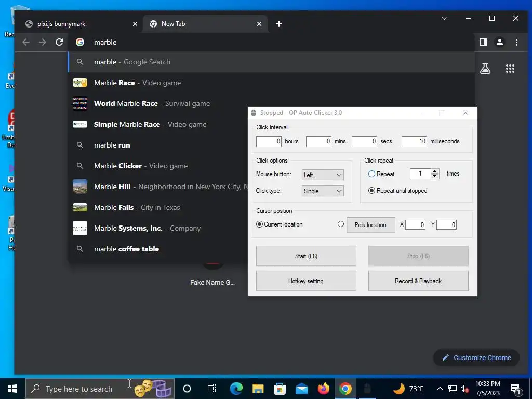The height and width of the screenshot is (399, 532).
Task: Select the marble coffee table suggestion
Action: (158, 249)
